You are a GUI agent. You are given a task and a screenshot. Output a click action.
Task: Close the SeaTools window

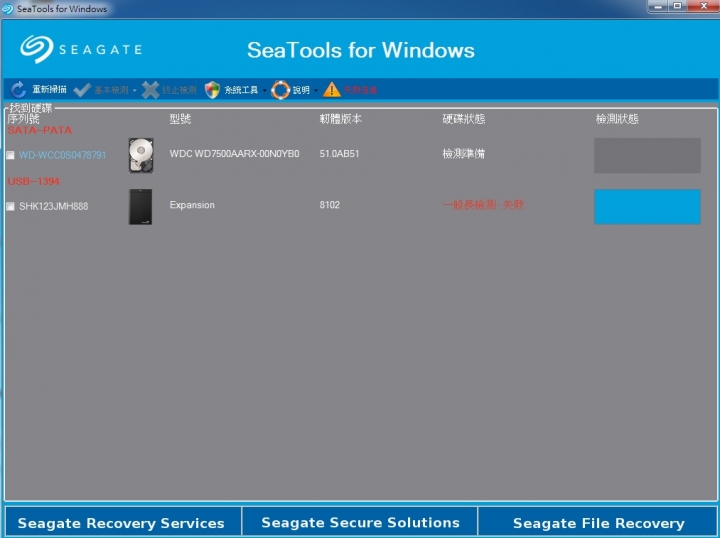(x=703, y=6)
